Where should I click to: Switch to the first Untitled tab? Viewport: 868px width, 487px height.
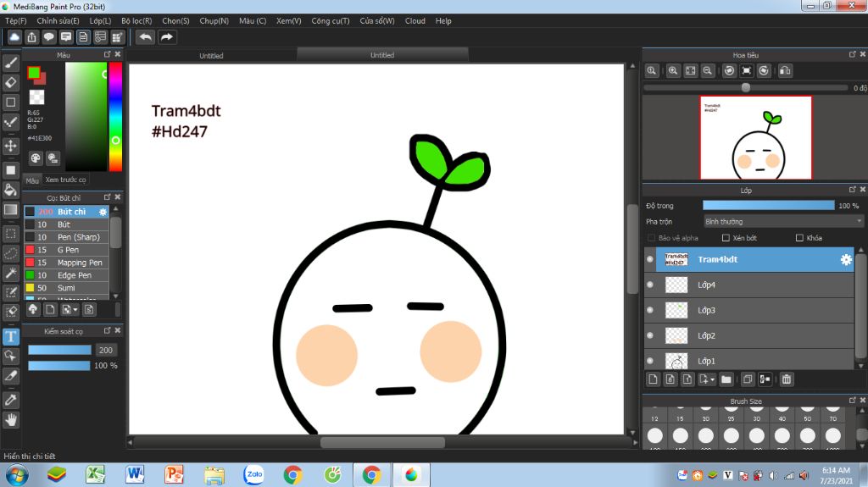tap(211, 55)
